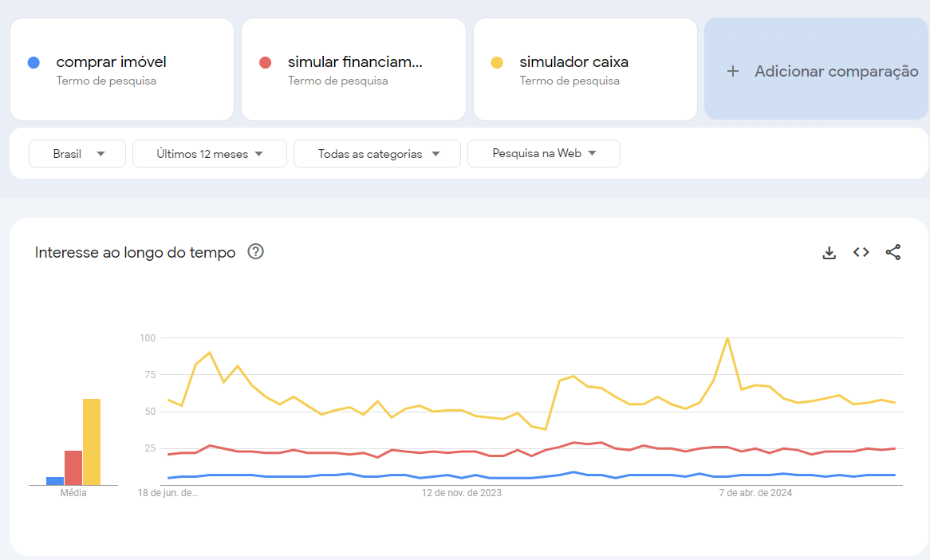This screenshot has width=930, height=560.
Task: Click the blue dot for 'comprar imóvel'
Action: pos(32,61)
